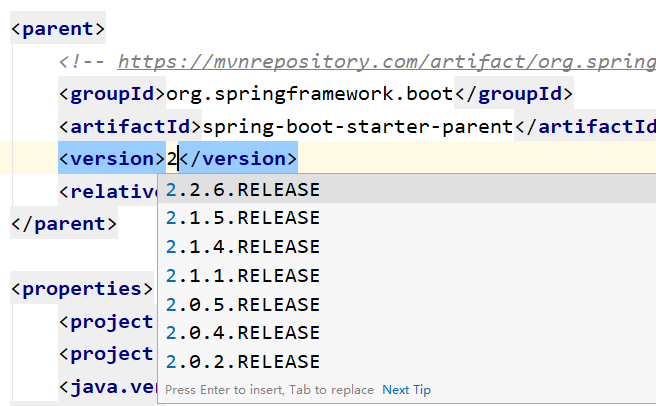Open the mvnrepository.com URL in comment
Image resolution: width=656 pixels, height=406 pixels.
pos(387,62)
